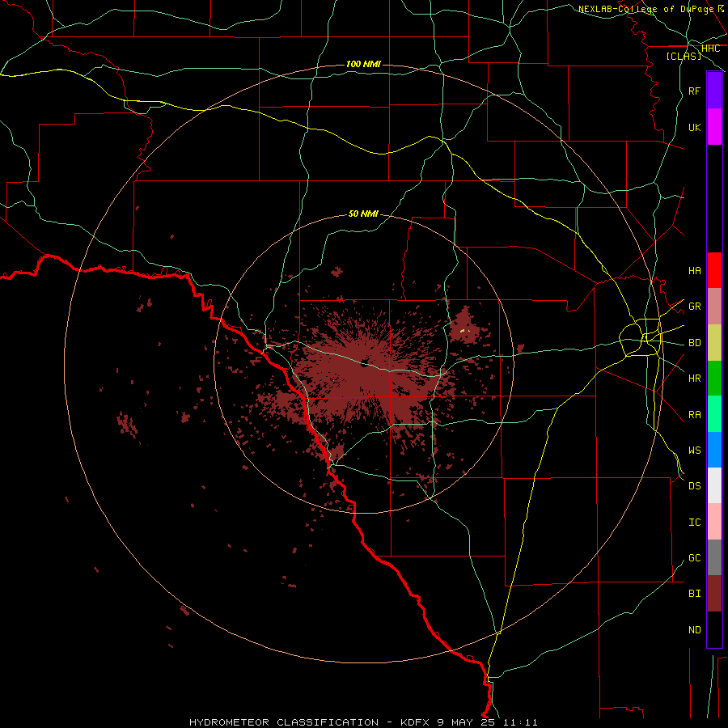
Task: Click the '11:11' timestamp text
Action: click(519, 722)
